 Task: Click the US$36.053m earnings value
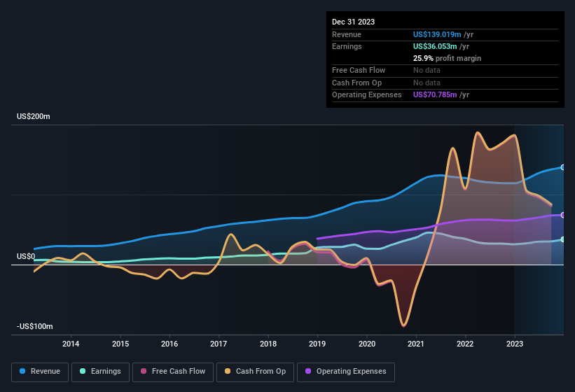tap(435, 46)
